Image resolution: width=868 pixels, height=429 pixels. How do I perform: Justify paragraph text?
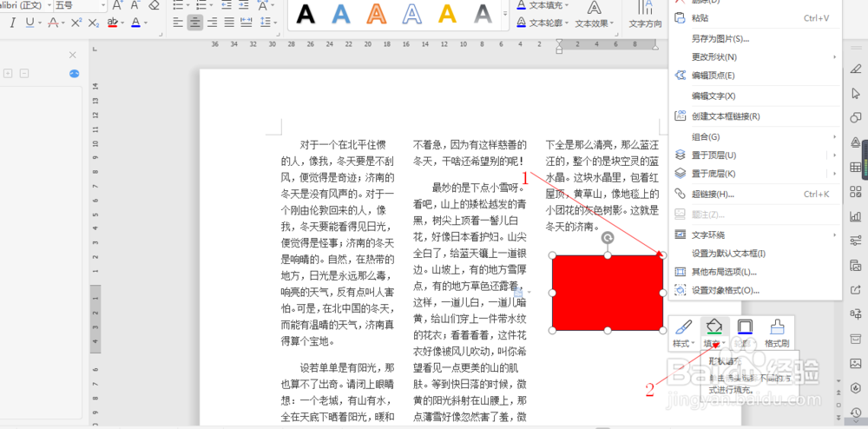pyautogui.click(x=229, y=23)
